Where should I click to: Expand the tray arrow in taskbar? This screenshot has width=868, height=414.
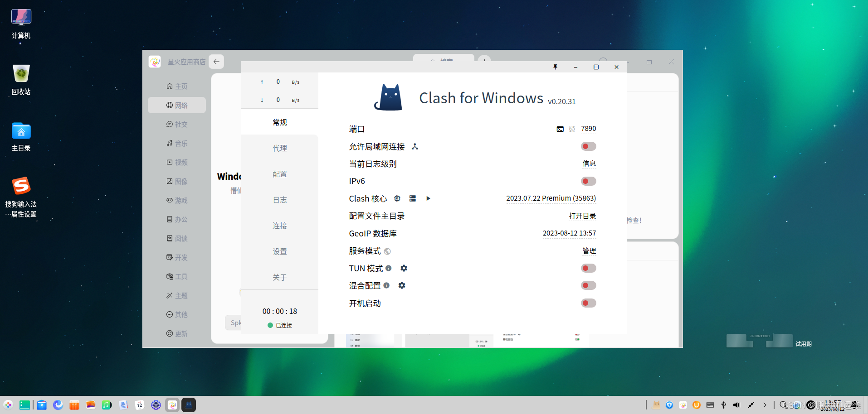click(x=765, y=405)
